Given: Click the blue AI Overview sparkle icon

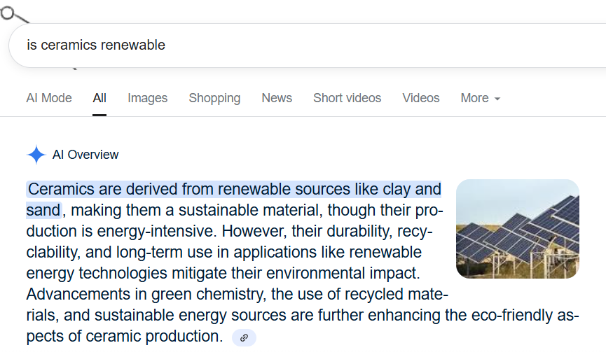Looking at the screenshot, I should 36,155.
